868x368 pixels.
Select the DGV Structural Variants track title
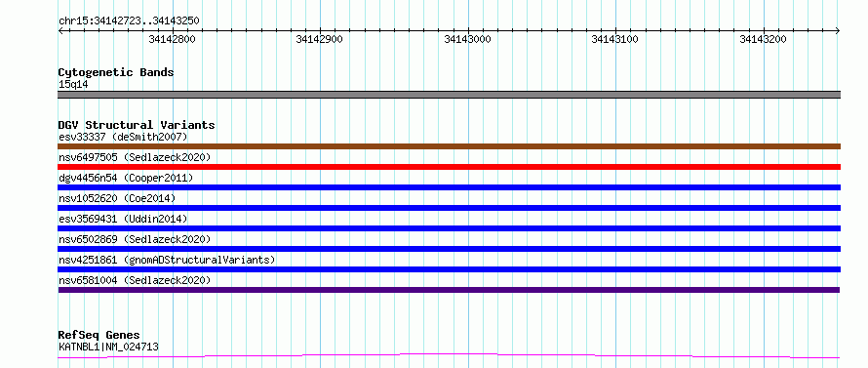point(137,125)
